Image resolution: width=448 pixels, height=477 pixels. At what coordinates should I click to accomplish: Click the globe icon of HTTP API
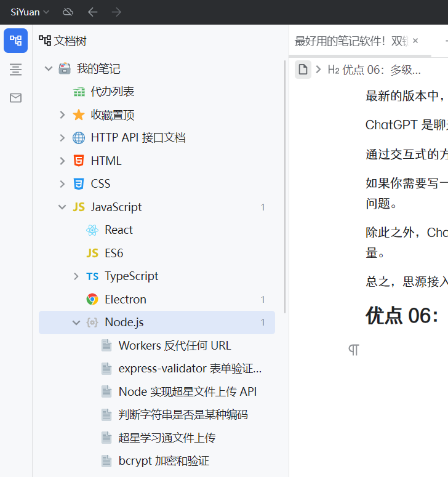tap(79, 138)
